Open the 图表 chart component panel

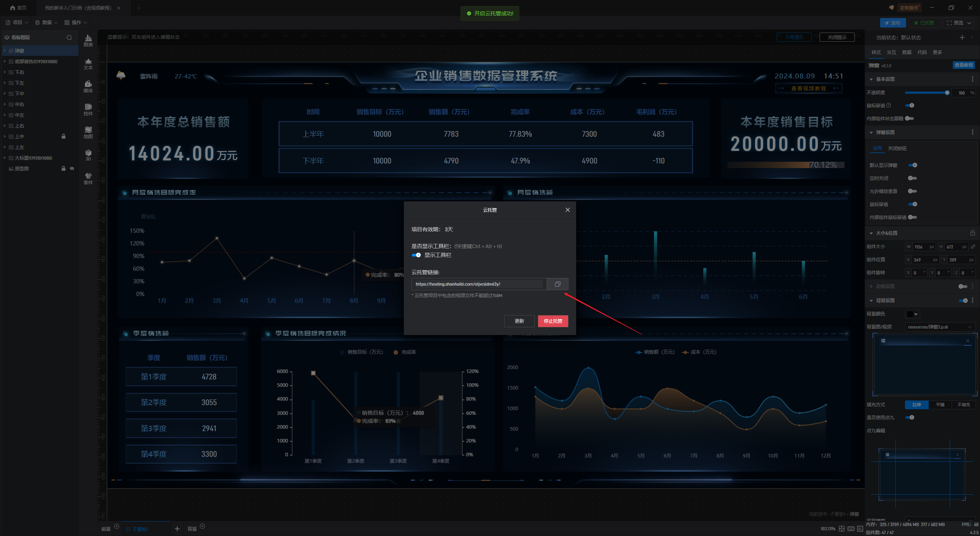tap(88, 41)
